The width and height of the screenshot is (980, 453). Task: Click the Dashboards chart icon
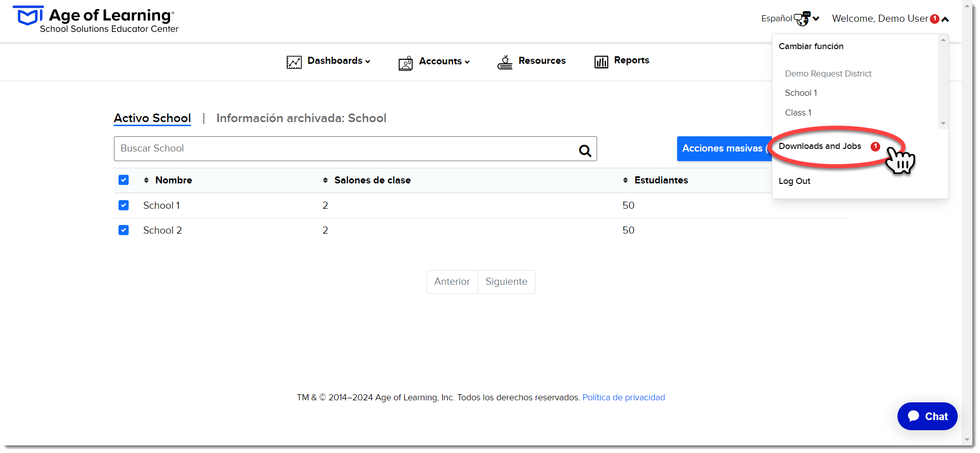(294, 62)
